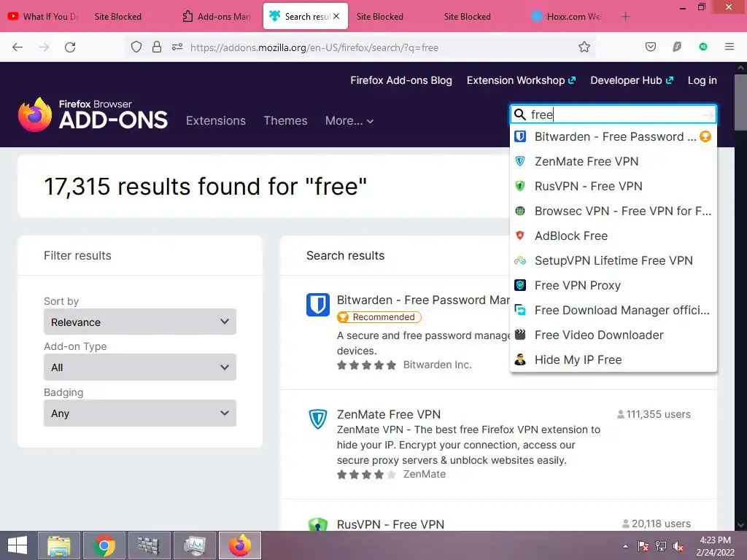Open File Explorer from taskbar
This screenshot has width=747, height=560.
[59, 545]
